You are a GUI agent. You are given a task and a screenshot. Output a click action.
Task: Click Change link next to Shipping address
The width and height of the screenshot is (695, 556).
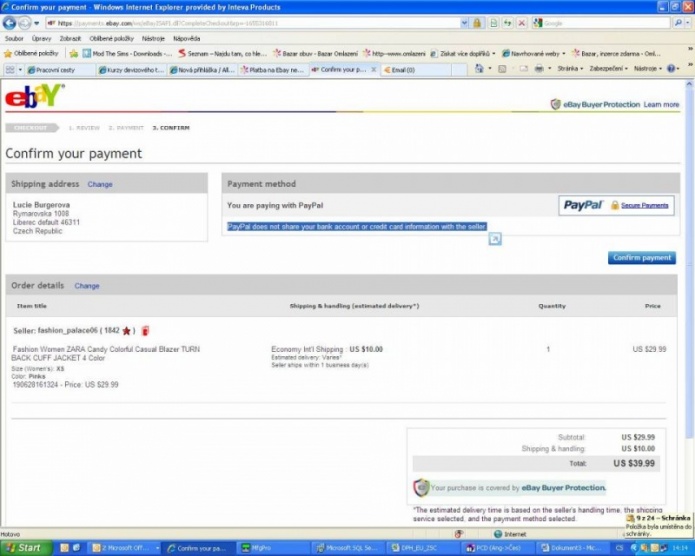[x=100, y=184]
